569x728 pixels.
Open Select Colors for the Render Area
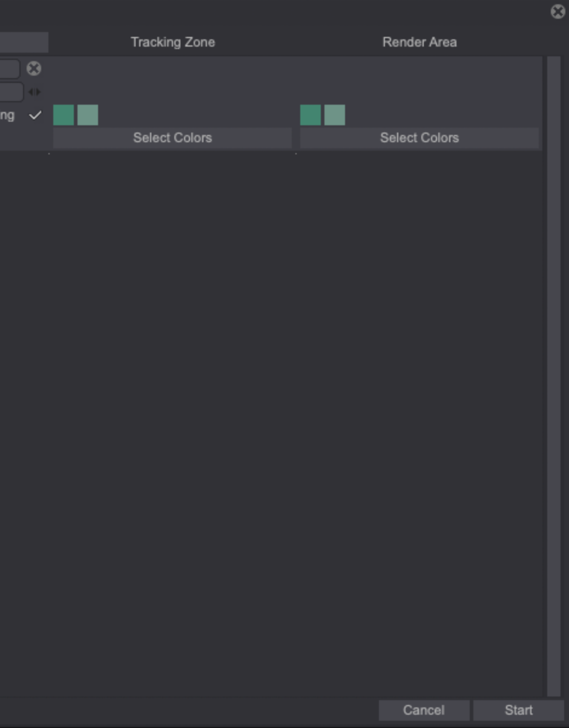click(x=419, y=137)
